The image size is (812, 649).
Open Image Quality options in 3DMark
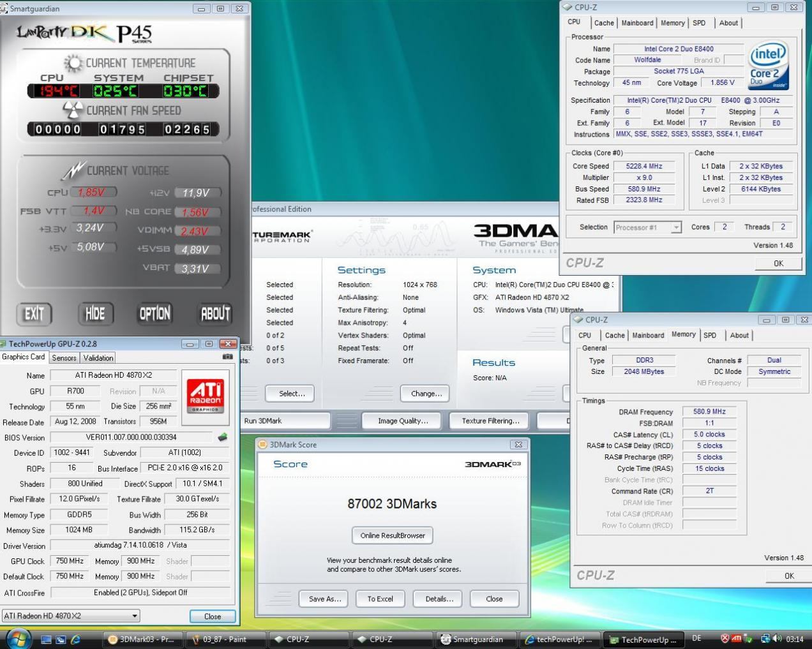coord(403,421)
